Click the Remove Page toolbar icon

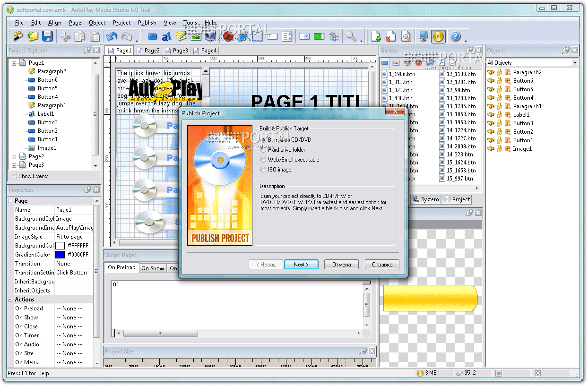pos(390,36)
